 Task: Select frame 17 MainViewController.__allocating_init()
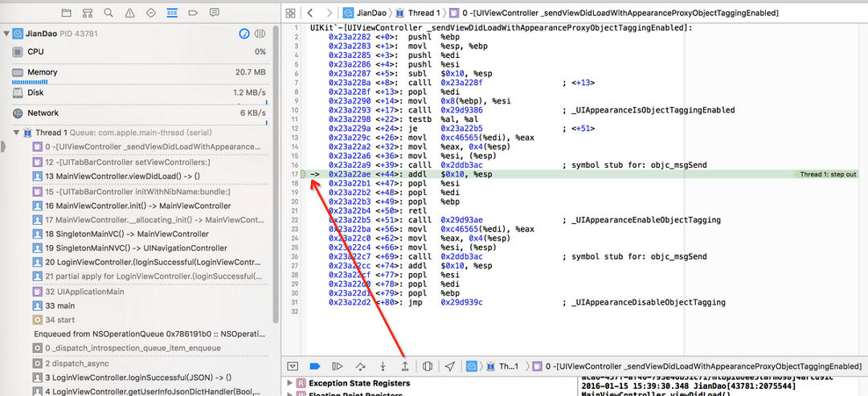pos(149,219)
